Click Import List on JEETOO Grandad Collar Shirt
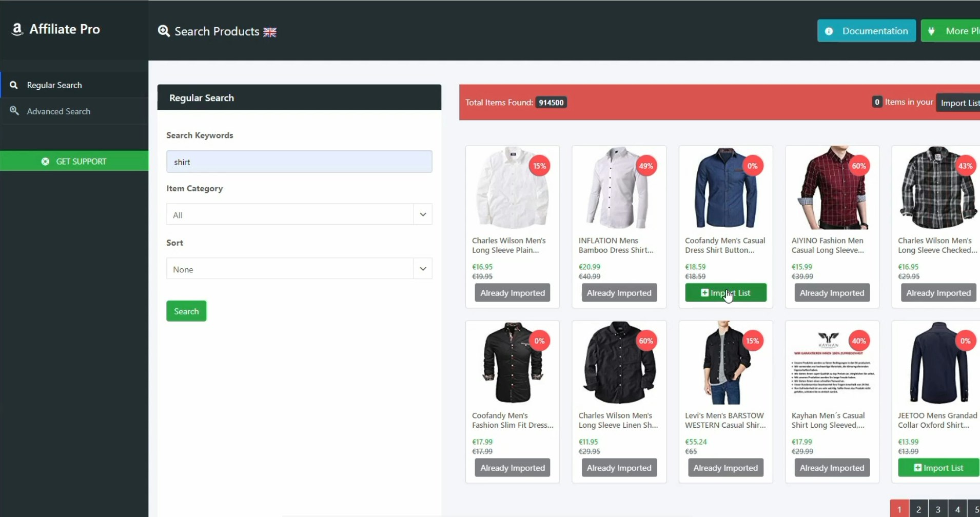Image resolution: width=980 pixels, height=517 pixels. [x=937, y=467]
